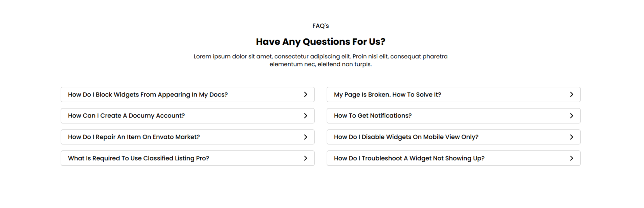
Task: Open 'How Can I Create A Documy Account?' title
Action: [x=126, y=116]
